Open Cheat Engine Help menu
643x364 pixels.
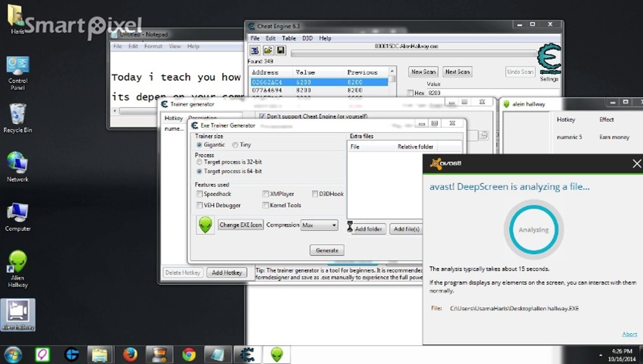pos(325,38)
